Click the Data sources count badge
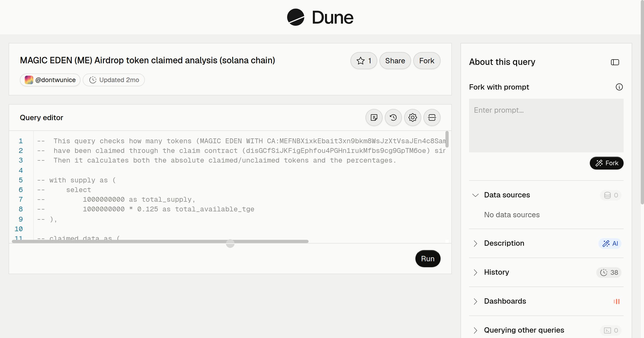The height and width of the screenshot is (338, 644). (x=611, y=195)
